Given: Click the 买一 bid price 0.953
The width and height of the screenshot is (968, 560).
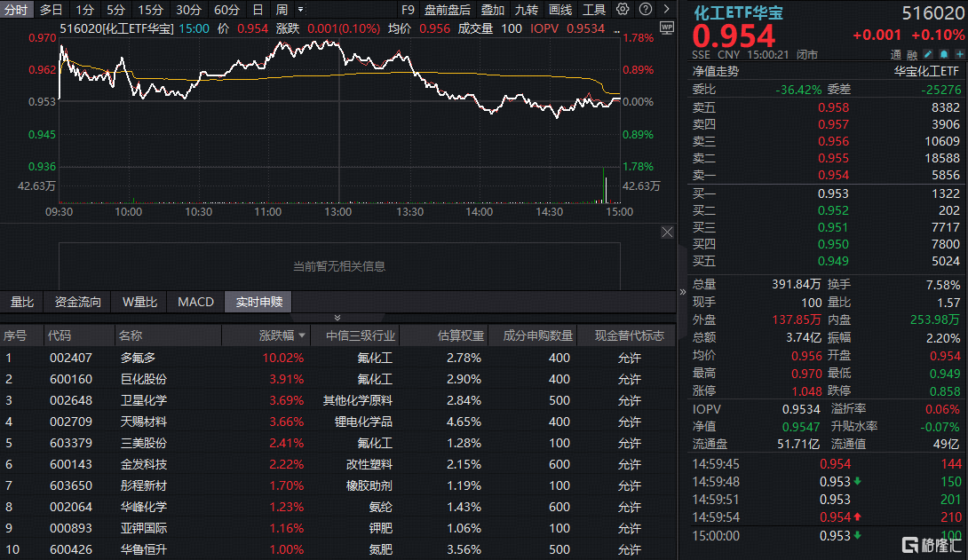Looking at the screenshot, I should (833, 193).
